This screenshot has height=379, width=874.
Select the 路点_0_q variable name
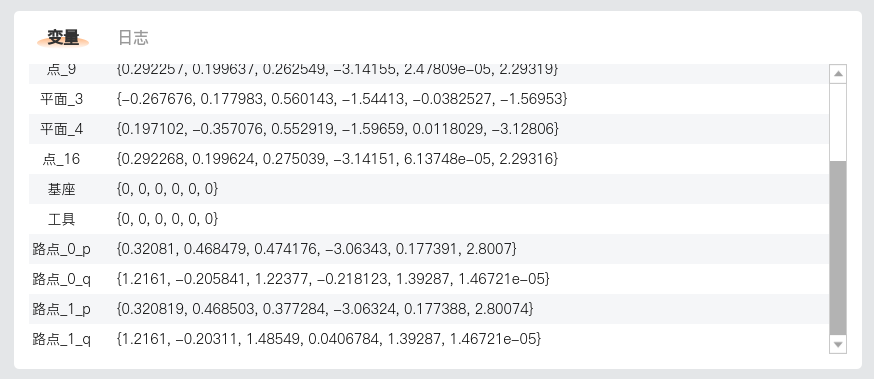pos(61,279)
